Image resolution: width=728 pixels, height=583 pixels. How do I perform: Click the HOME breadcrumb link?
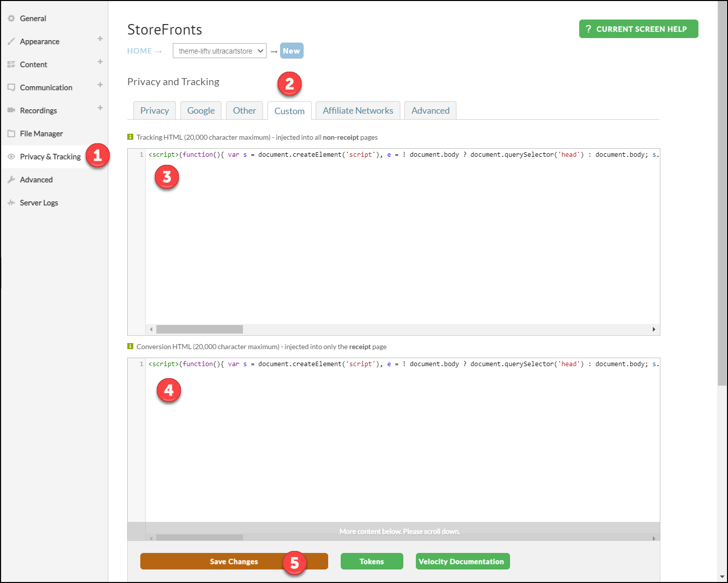click(x=139, y=51)
